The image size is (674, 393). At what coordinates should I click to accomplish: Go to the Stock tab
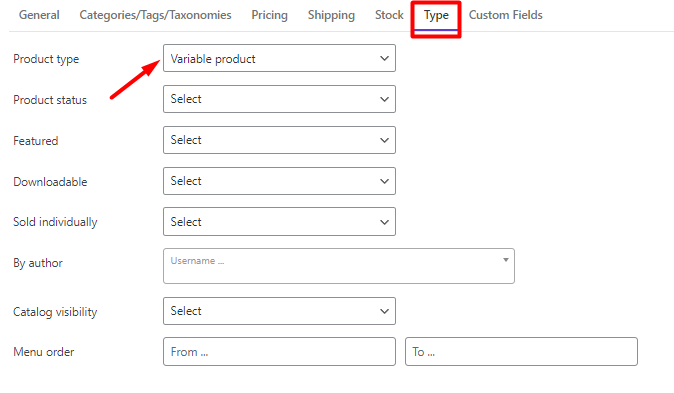pyautogui.click(x=389, y=15)
